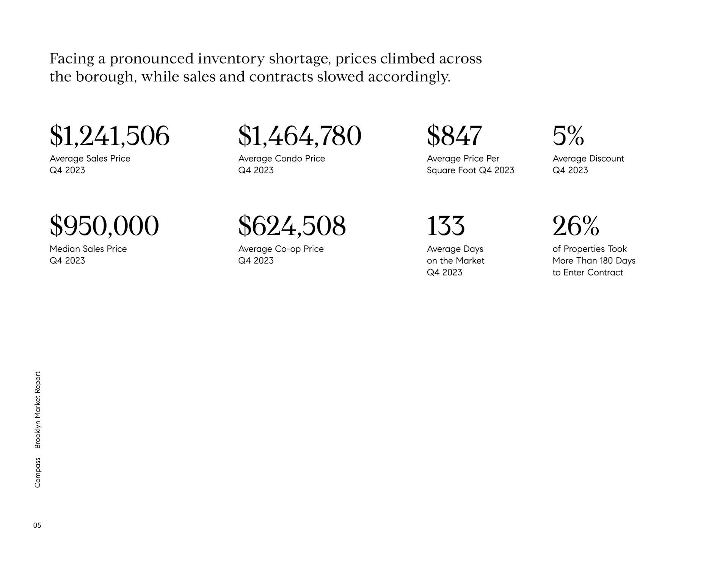Click the 'Median Sales Price Q4 2023' label
Image resolution: width=728 pixels, height=563 pixels.
88,255
